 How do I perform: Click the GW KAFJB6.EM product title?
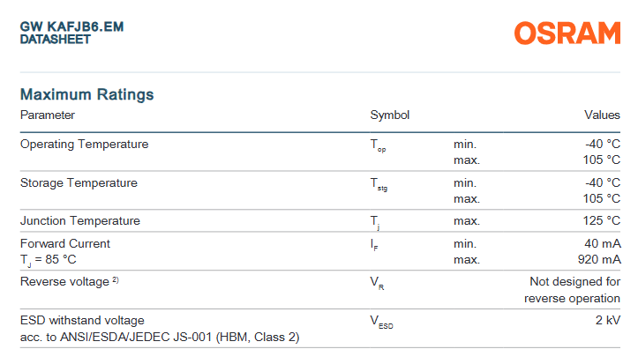(71, 27)
